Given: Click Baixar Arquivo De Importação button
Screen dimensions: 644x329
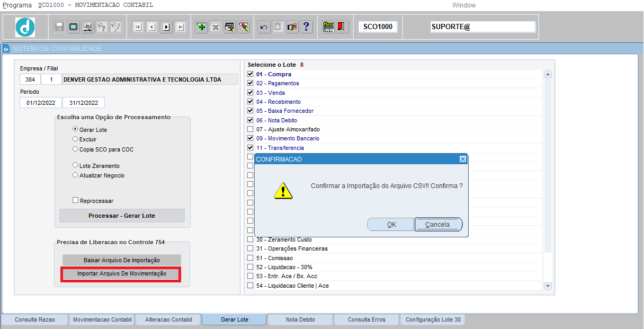Looking at the screenshot, I should tap(122, 260).
